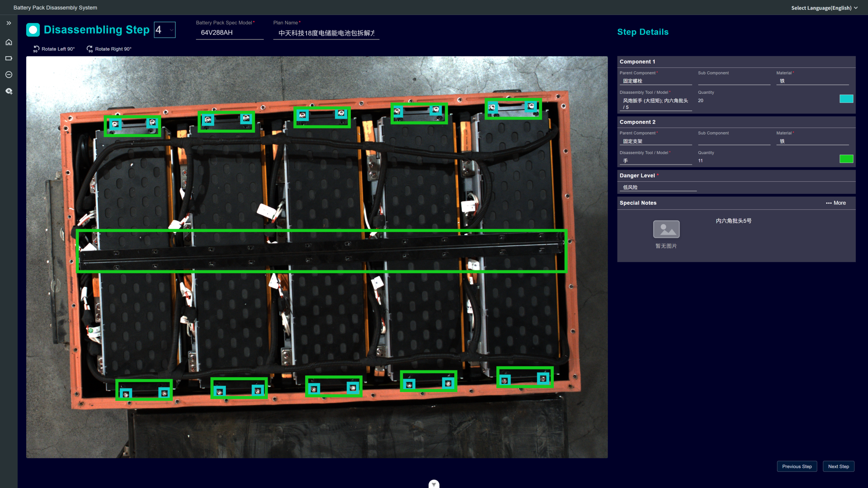Click the eye-plus sidebar icon
Image resolution: width=868 pixels, height=488 pixels.
coord(9,91)
